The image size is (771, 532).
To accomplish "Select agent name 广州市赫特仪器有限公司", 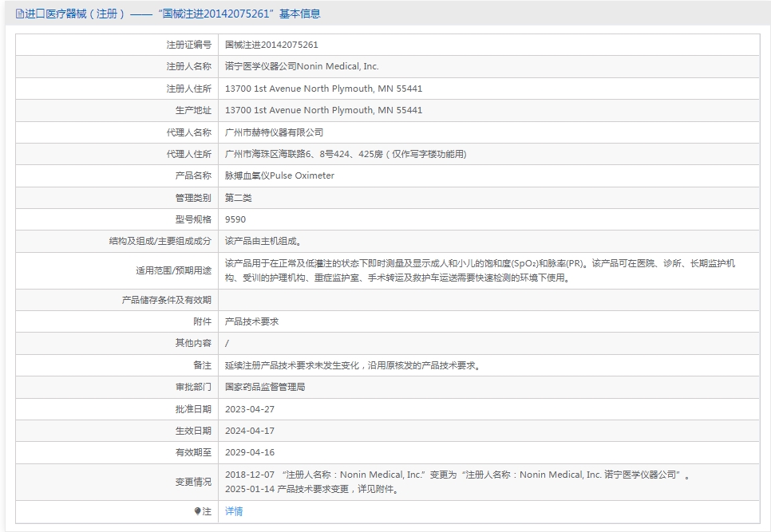I will [x=274, y=132].
